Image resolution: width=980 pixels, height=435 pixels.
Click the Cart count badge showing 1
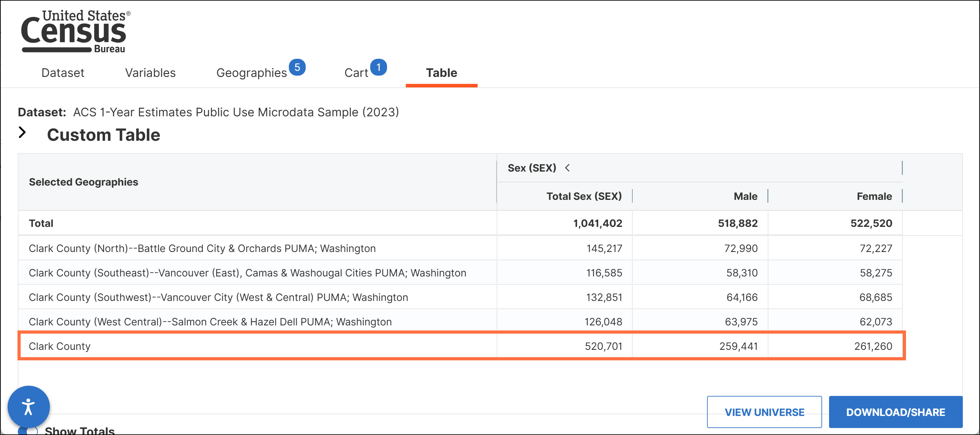point(378,67)
